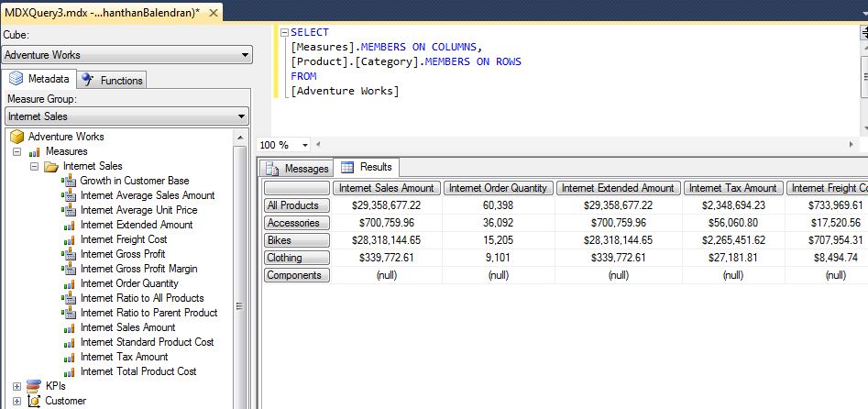Select cell $28,318,144.65 under Internet Sales Amount

tap(387, 240)
